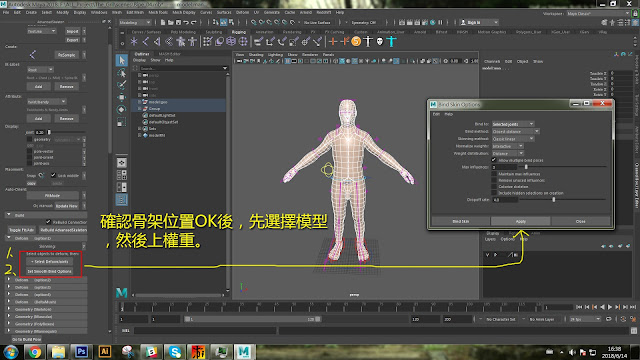Click the Open Scene folder icon
The image size is (640, 360).
[x=171, y=22]
